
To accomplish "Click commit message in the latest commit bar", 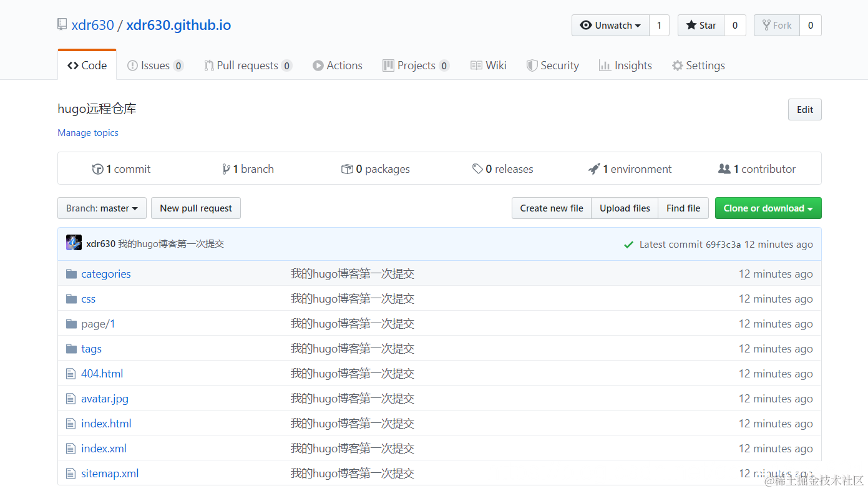I will coord(171,244).
